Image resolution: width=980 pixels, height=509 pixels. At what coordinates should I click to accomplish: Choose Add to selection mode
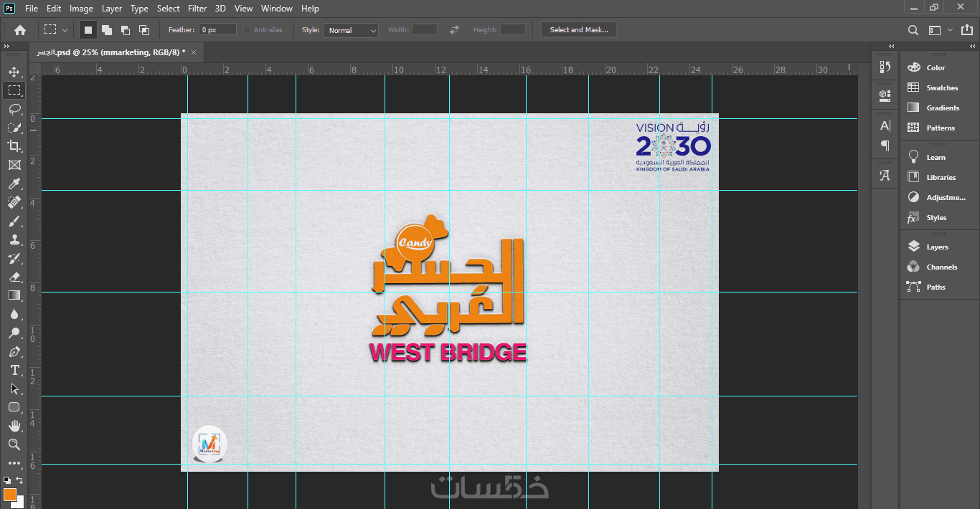point(107,30)
